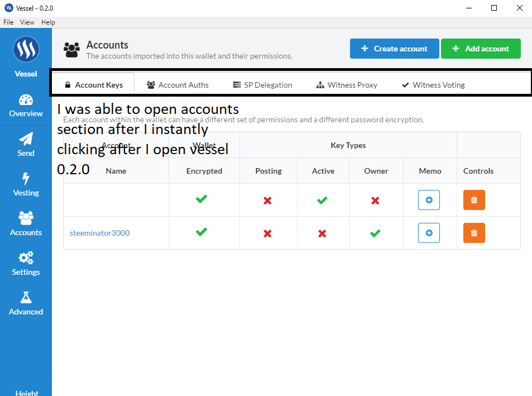Image resolution: width=532 pixels, height=396 pixels.
Task: Click steeminator3000 Encrypted green checkmark
Action: 201,232
